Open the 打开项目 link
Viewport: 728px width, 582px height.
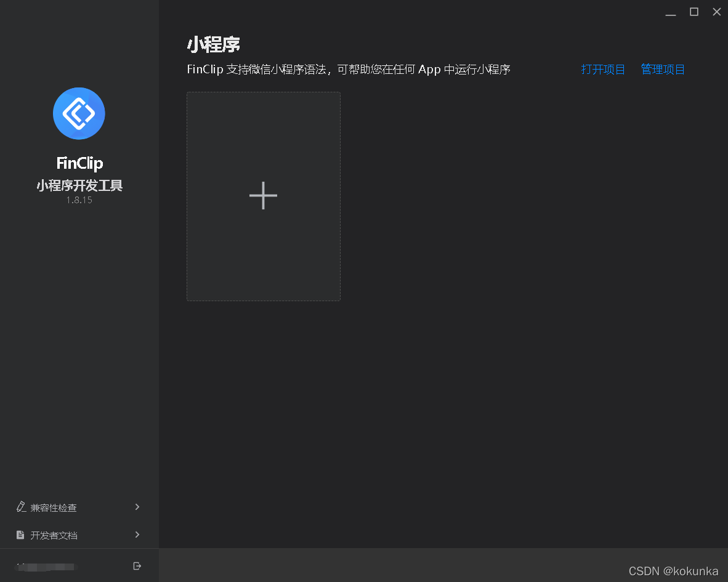tap(603, 70)
